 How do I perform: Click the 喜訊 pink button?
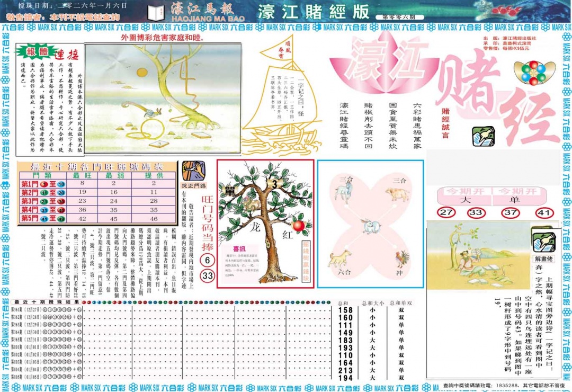(239, 250)
